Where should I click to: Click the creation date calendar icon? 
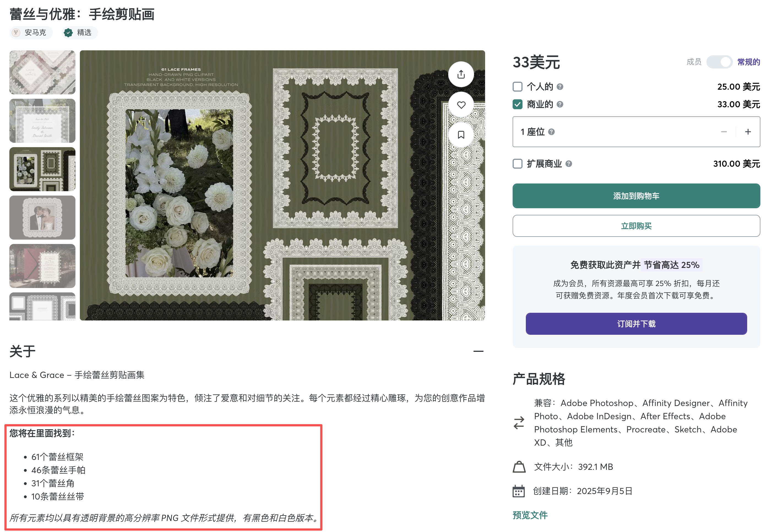pos(519,491)
